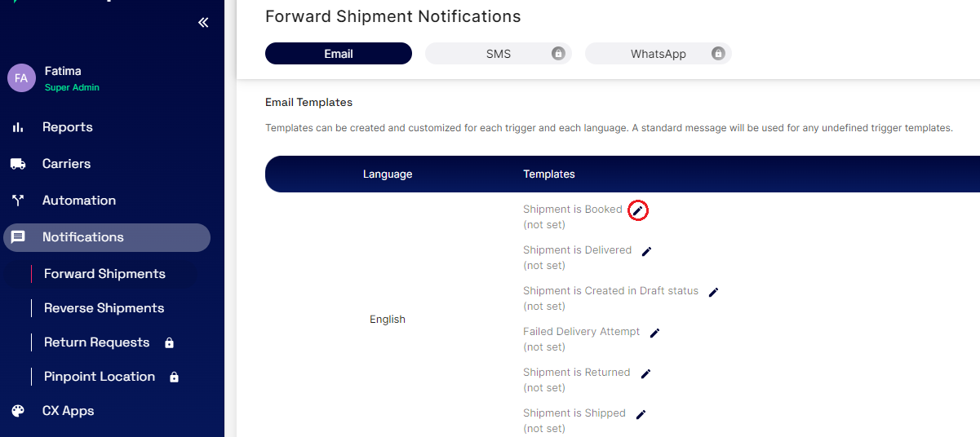
Task: Switch to the WhatsApp tab
Action: tap(658, 54)
